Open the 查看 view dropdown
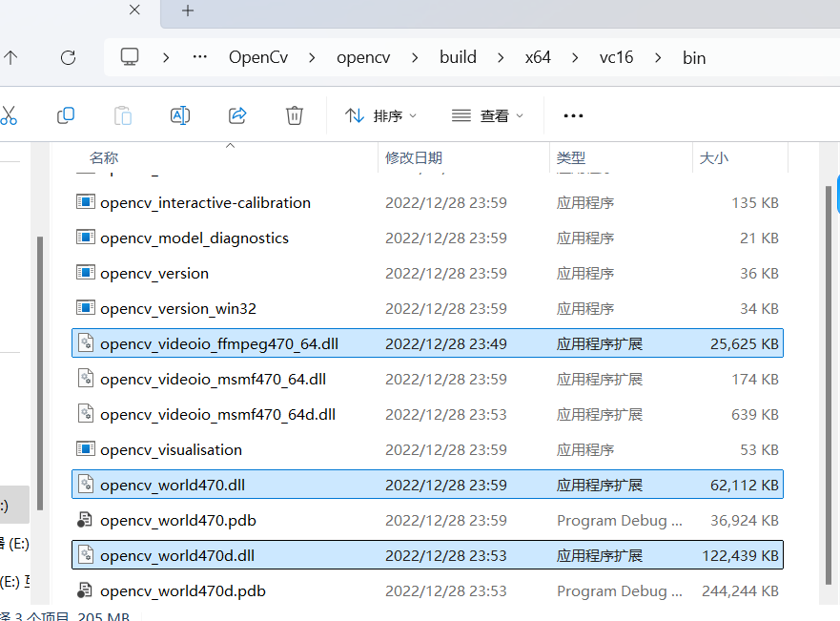840x621 pixels. [x=487, y=115]
